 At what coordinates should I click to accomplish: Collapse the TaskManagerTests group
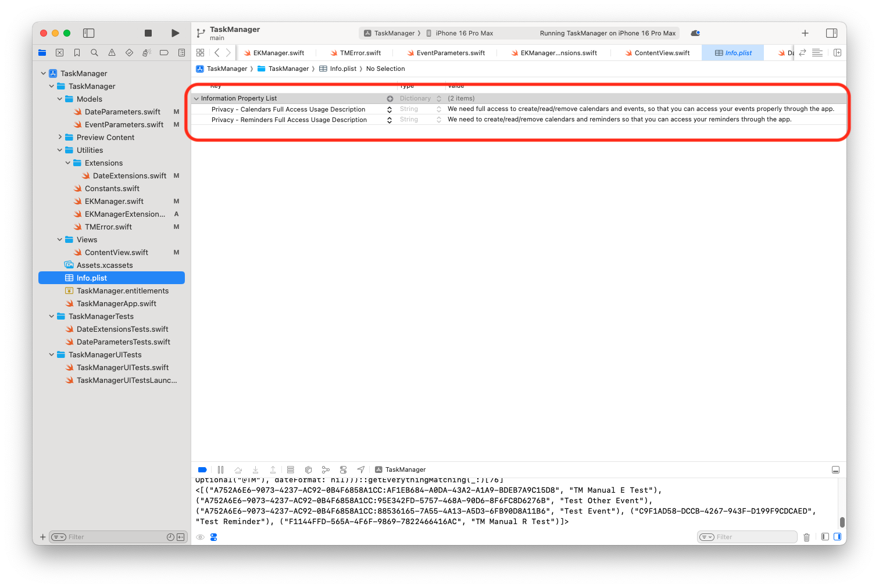[52, 316]
